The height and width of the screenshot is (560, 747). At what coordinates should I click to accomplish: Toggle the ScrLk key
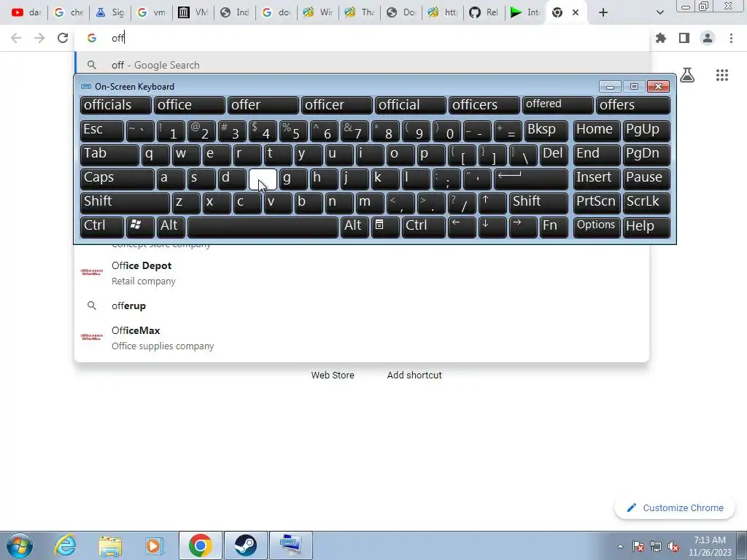(646, 203)
